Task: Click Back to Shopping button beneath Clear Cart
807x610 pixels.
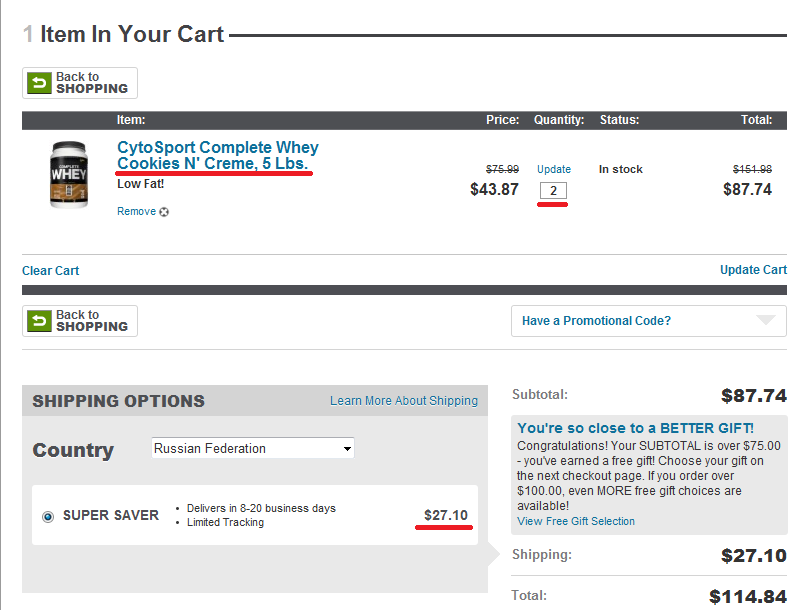Action: point(80,321)
